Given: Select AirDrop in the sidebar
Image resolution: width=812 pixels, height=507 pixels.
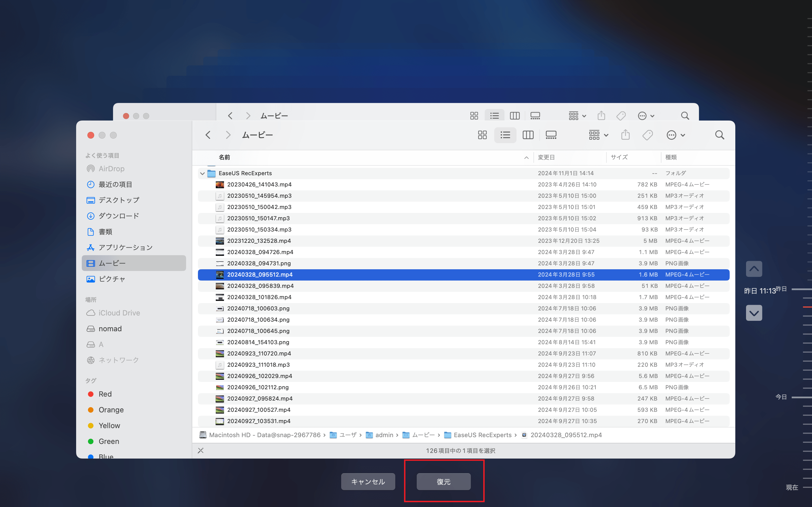Looking at the screenshot, I should (x=111, y=168).
